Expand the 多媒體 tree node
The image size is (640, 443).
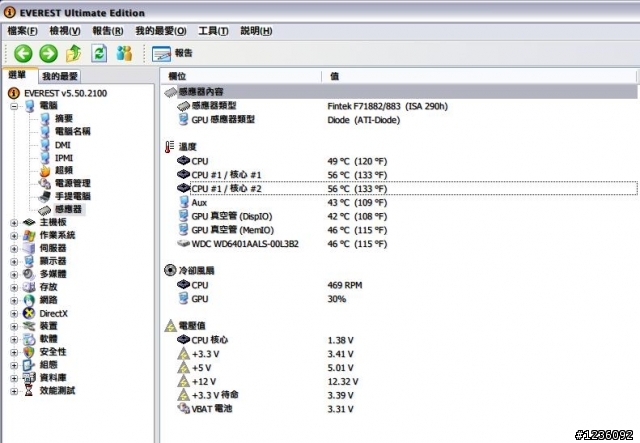(x=14, y=275)
